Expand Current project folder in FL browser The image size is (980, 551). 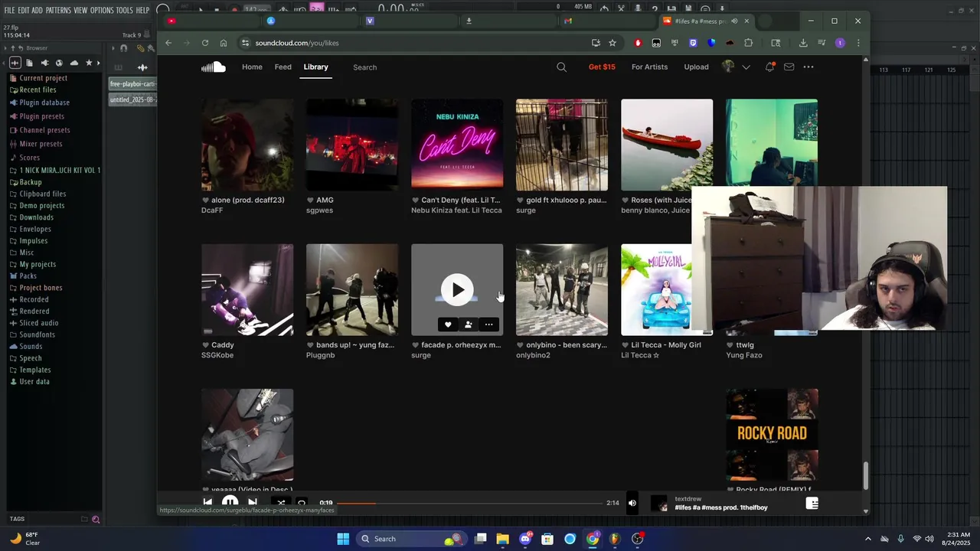pos(43,78)
